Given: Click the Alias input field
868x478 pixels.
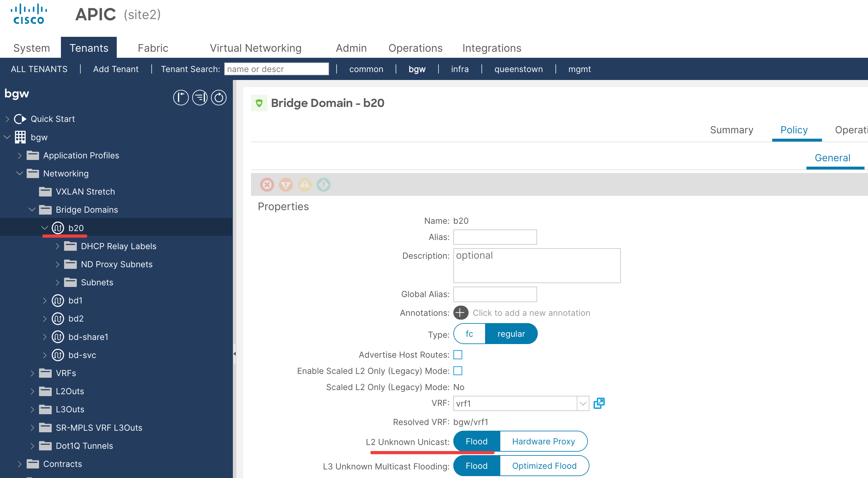Looking at the screenshot, I should click(x=495, y=237).
